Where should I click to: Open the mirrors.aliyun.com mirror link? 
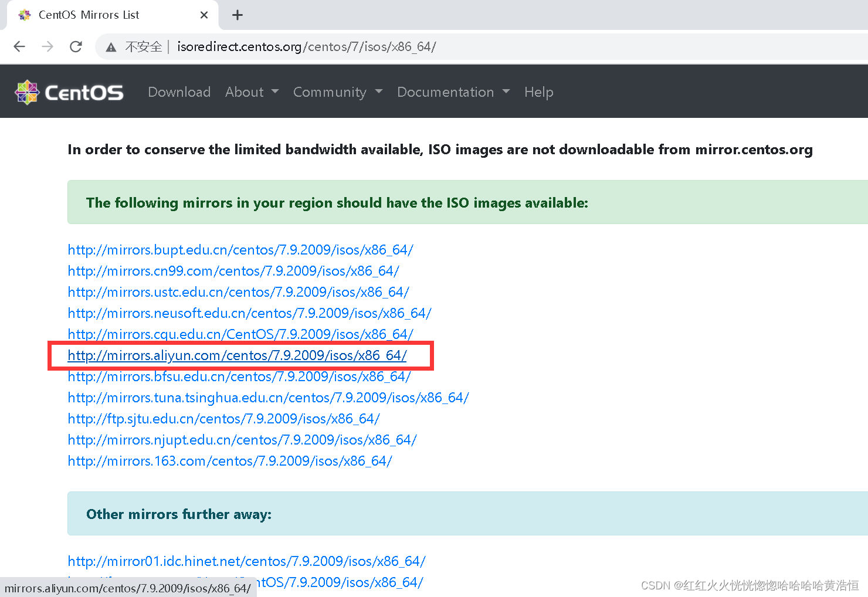(x=238, y=355)
